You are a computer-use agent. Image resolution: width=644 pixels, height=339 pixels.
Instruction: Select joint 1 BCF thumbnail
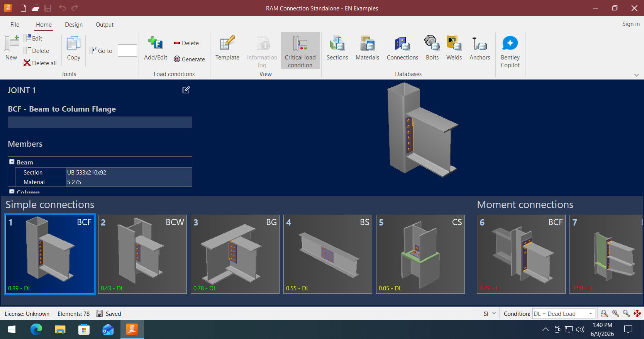(50, 254)
